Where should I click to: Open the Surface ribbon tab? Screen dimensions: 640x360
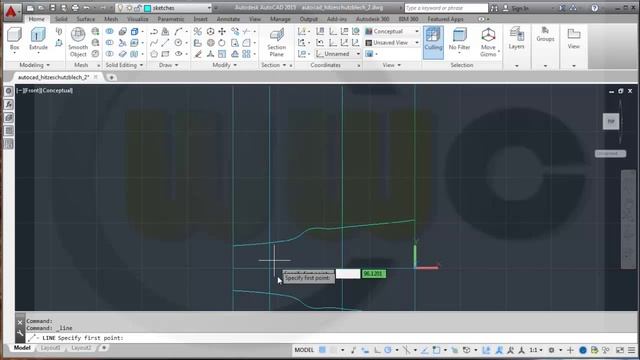pos(85,19)
